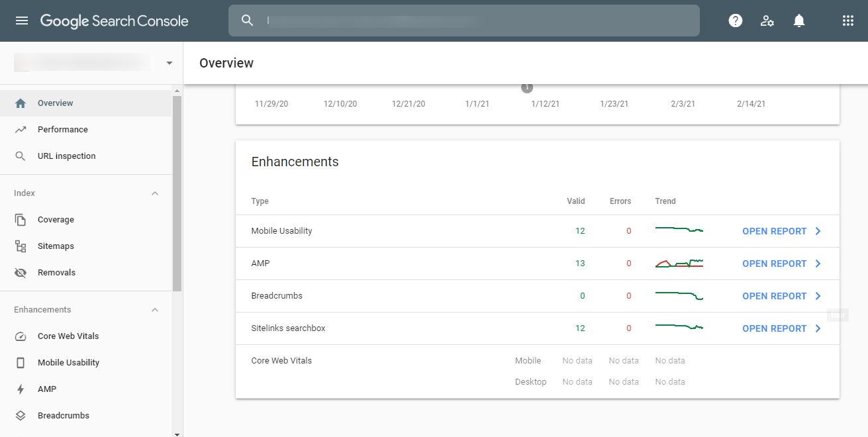
Task: Open the AMP lightning bolt section
Action: click(21, 389)
